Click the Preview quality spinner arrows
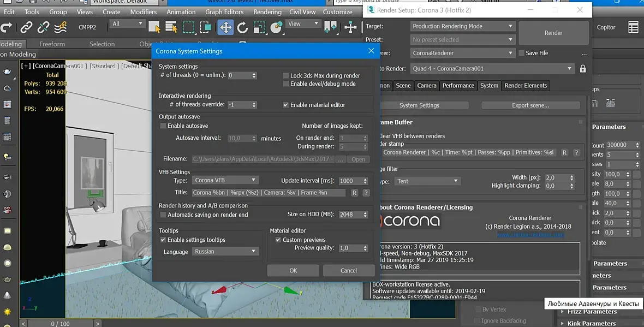Image resolution: width=644 pixels, height=327 pixels. click(x=365, y=248)
